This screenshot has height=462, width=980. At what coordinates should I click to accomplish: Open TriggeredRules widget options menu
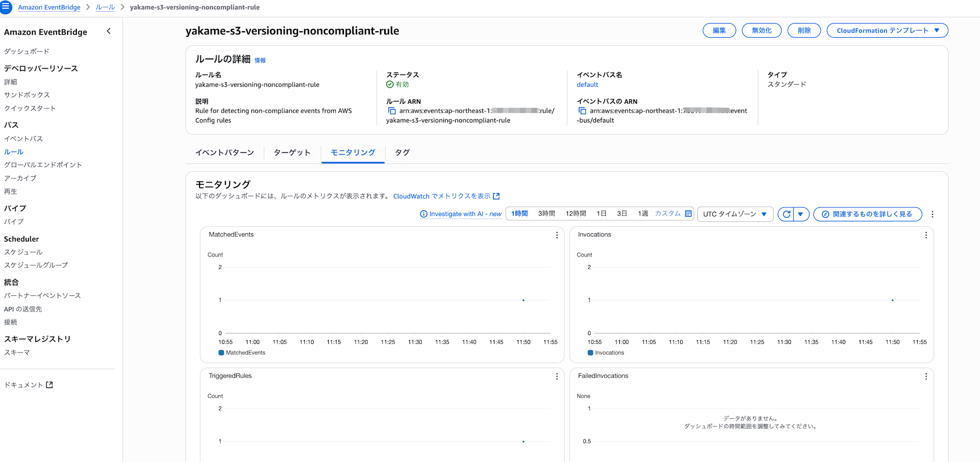(557, 376)
